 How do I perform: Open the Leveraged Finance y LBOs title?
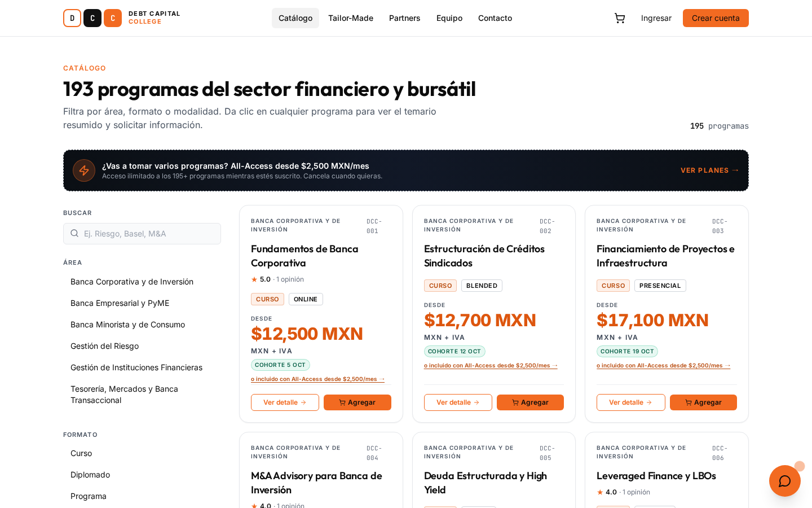click(x=656, y=476)
